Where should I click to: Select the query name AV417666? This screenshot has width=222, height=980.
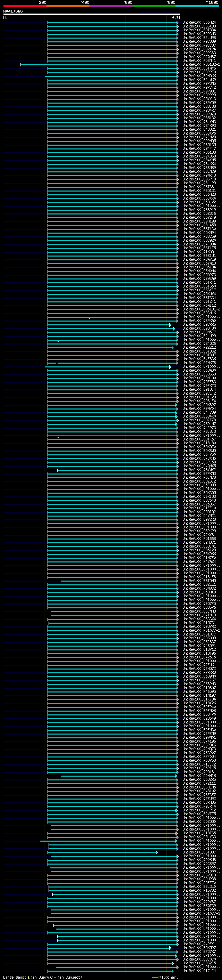coord(13,11)
